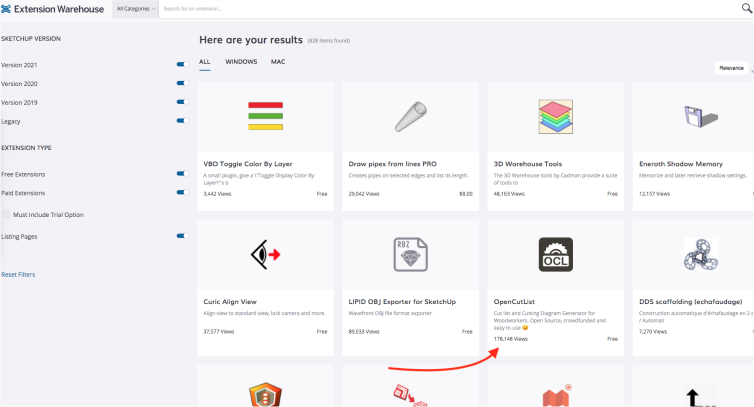Click the Curic Align View eye icon
The height and width of the screenshot is (407, 754).
click(x=265, y=255)
